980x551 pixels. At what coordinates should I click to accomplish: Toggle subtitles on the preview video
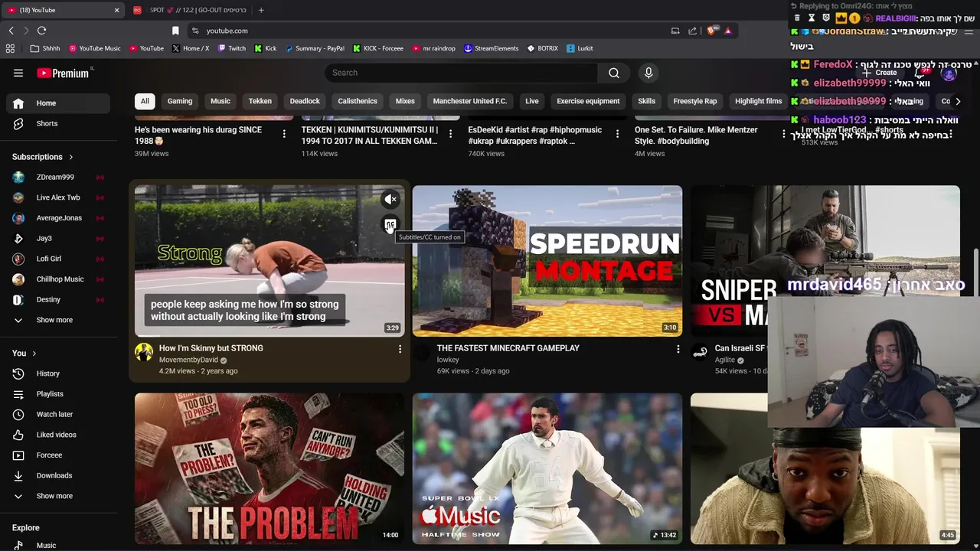390,224
